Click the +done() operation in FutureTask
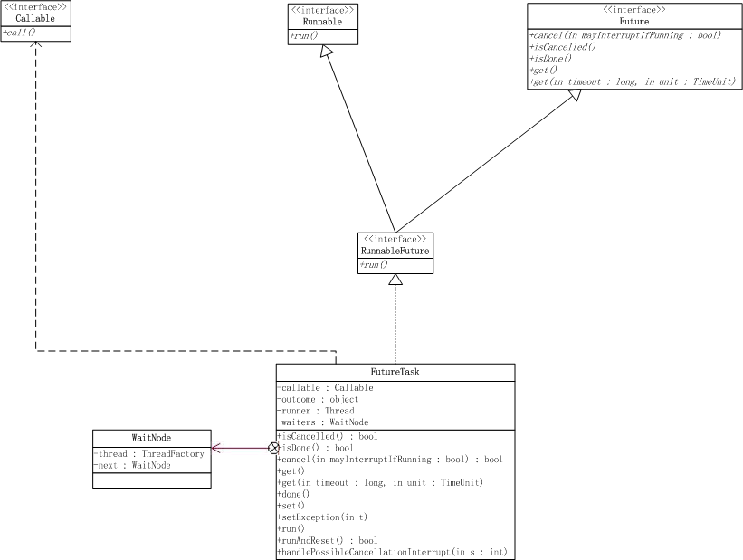This screenshot has width=743, height=560. [x=293, y=494]
